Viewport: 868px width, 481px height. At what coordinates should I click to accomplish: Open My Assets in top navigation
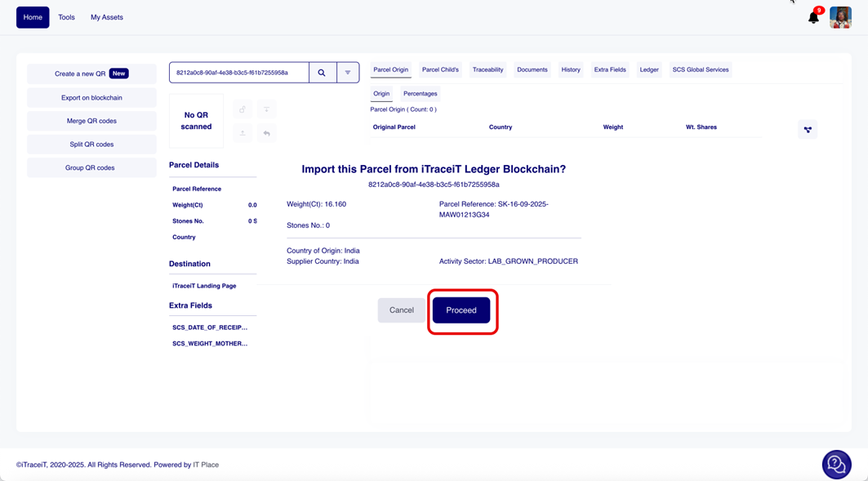[x=107, y=17]
